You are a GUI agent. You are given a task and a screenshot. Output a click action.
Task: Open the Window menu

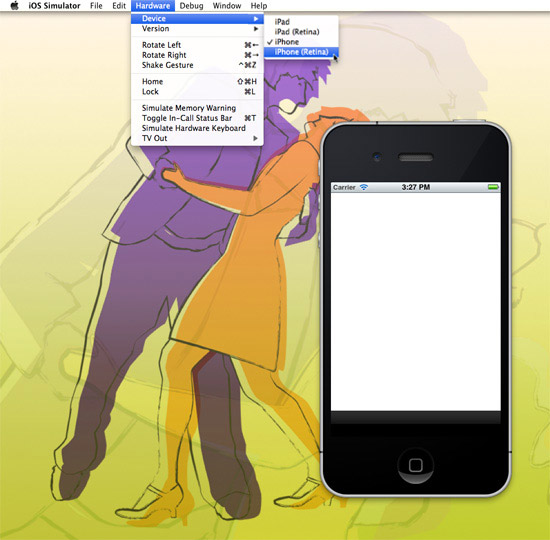[227, 6]
